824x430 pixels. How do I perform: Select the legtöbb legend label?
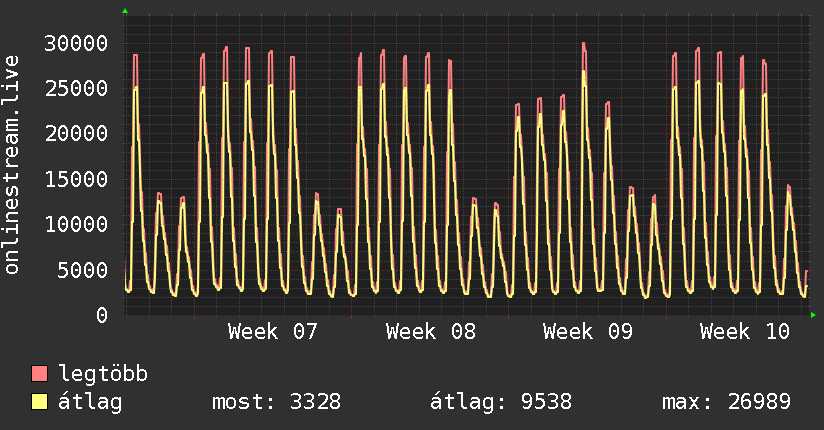103,373
